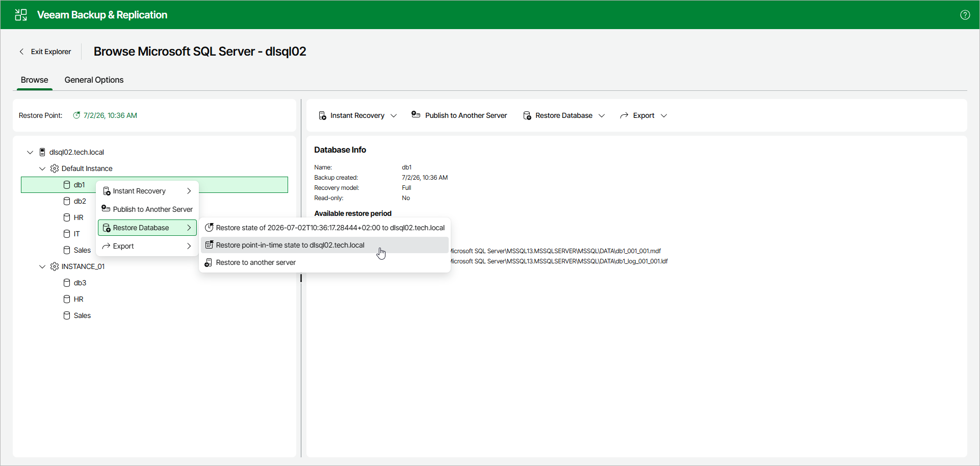The width and height of the screenshot is (980, 466).
Task: Click the Export toolbar button
Action: [643, 115]
